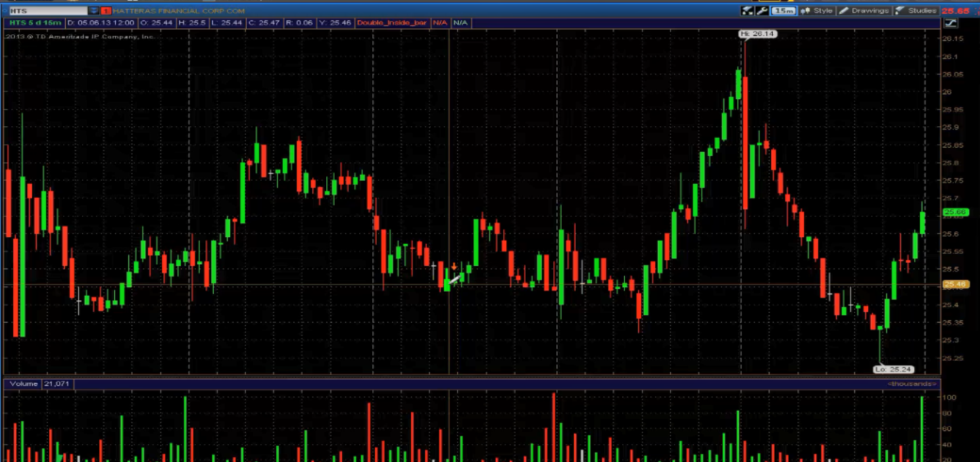Image resolution: width=980 pixels, height=462 pixels.
Task: Click the Double_Inside_bar study label
Action: (x=392, y=23)
